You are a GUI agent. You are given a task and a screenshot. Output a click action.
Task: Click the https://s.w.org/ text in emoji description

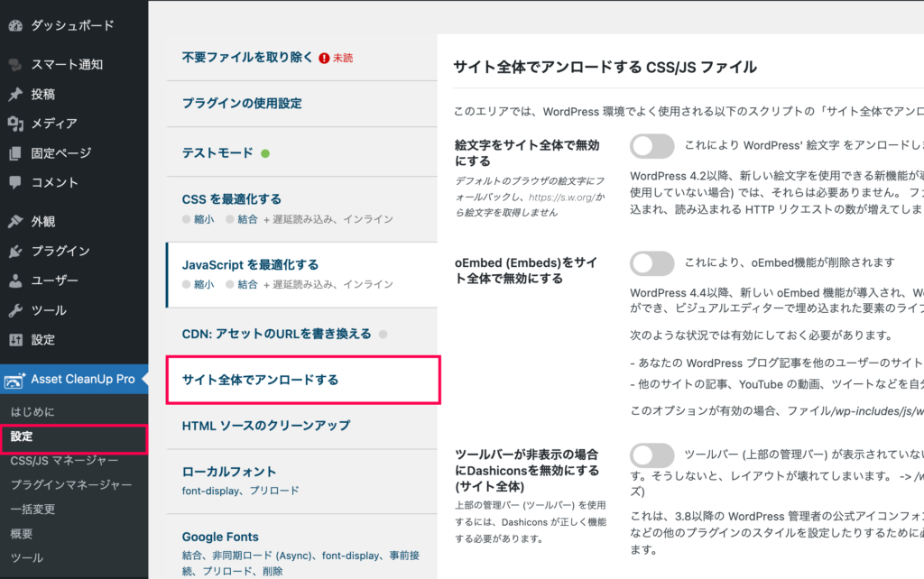coord(561,198)
